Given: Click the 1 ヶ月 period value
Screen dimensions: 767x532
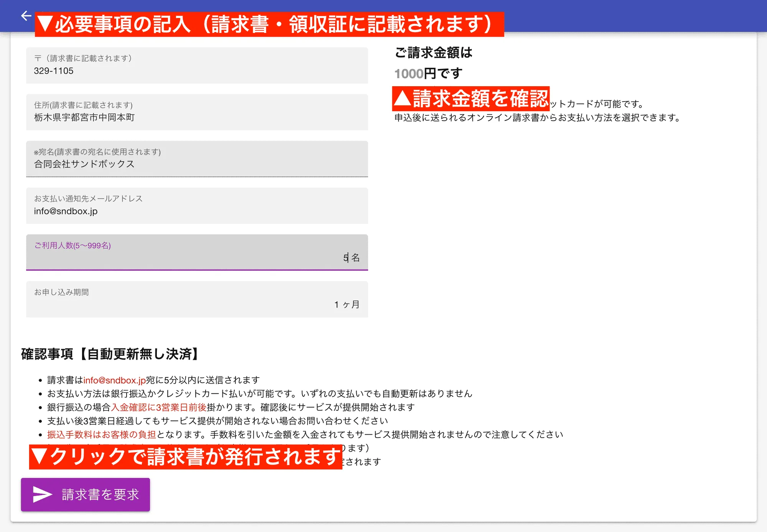Looking at the screenshot, I should (x=346, y=305).
